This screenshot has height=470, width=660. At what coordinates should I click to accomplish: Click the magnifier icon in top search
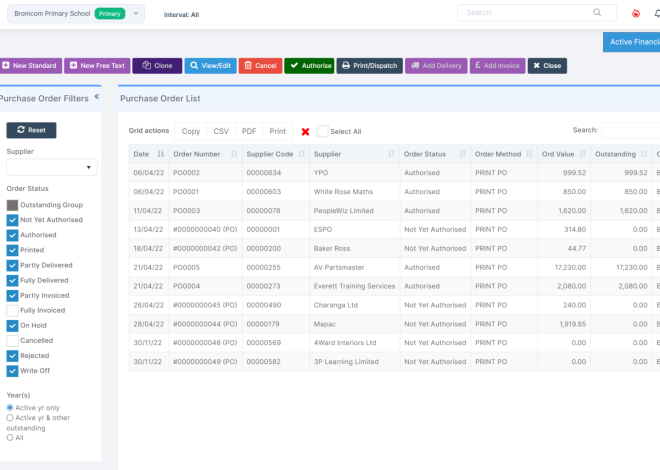coord(597,12)
